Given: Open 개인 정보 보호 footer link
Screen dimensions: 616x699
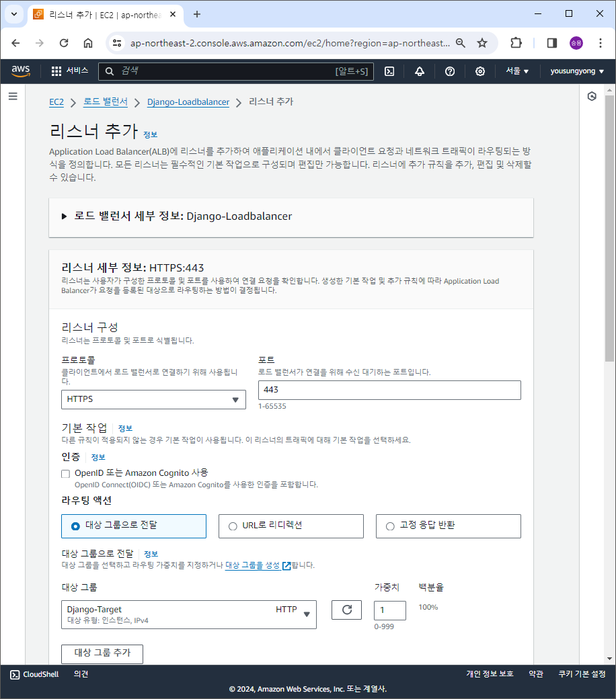Looking at the screenshot, I should pos(490,674).
